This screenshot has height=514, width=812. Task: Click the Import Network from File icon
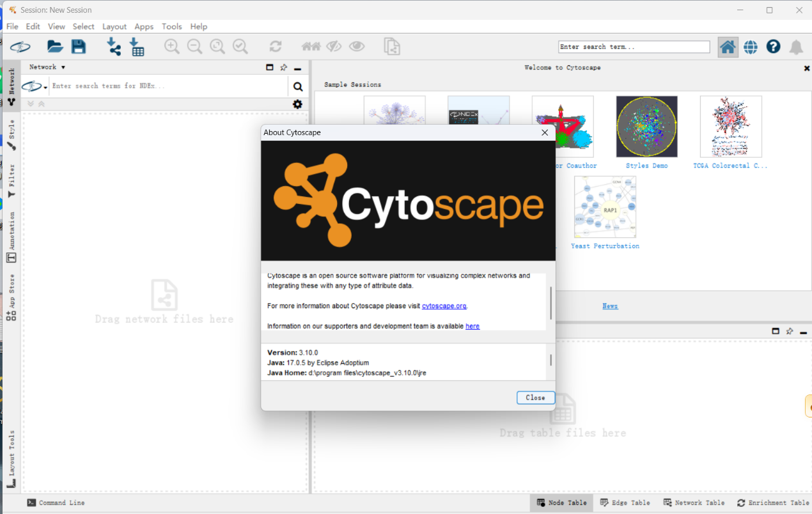click(x=113, y=47)
